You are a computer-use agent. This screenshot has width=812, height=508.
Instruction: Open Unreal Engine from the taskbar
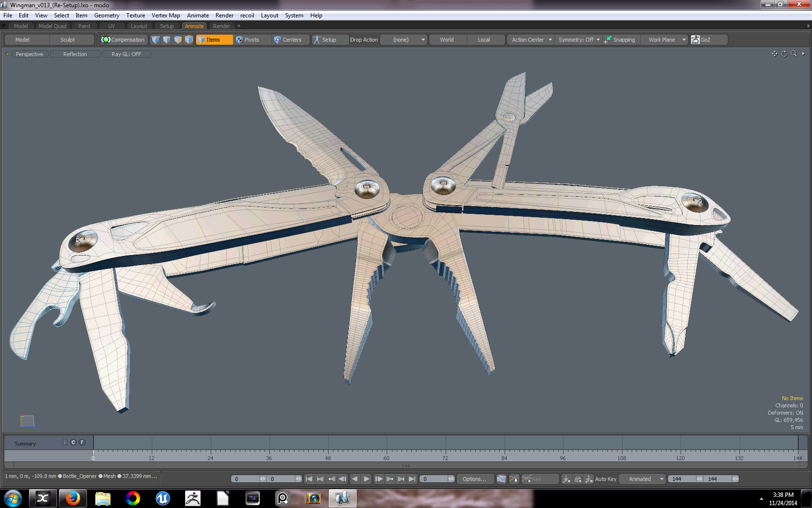pyautogui.click(x=162, y=498)
